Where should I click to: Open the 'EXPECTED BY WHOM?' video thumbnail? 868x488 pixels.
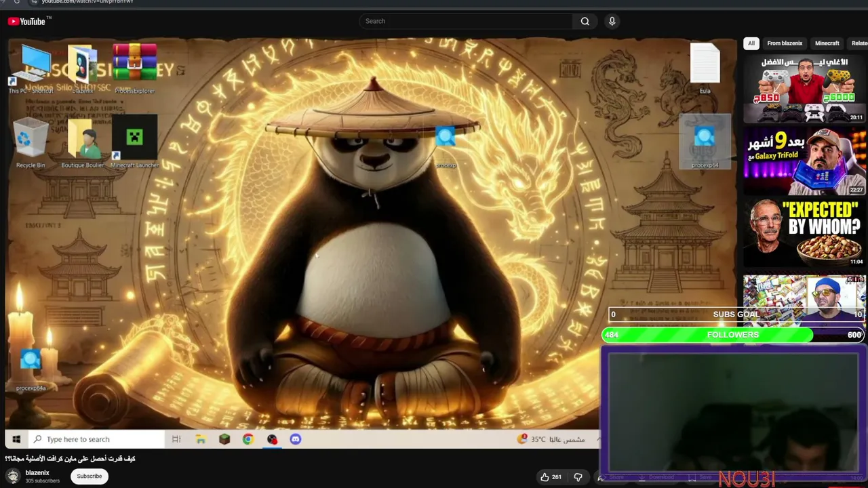(804, 232)
